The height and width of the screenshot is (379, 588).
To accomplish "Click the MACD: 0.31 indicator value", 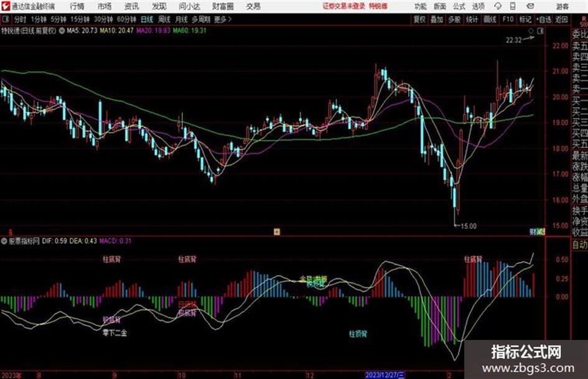I will point(115,241).
